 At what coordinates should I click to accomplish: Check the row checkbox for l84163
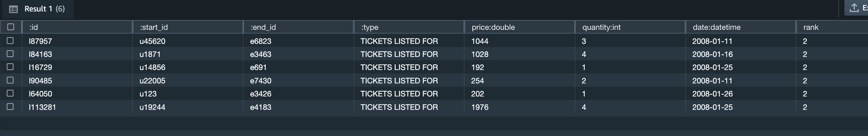pyautogui.click(x=10, y=54)
